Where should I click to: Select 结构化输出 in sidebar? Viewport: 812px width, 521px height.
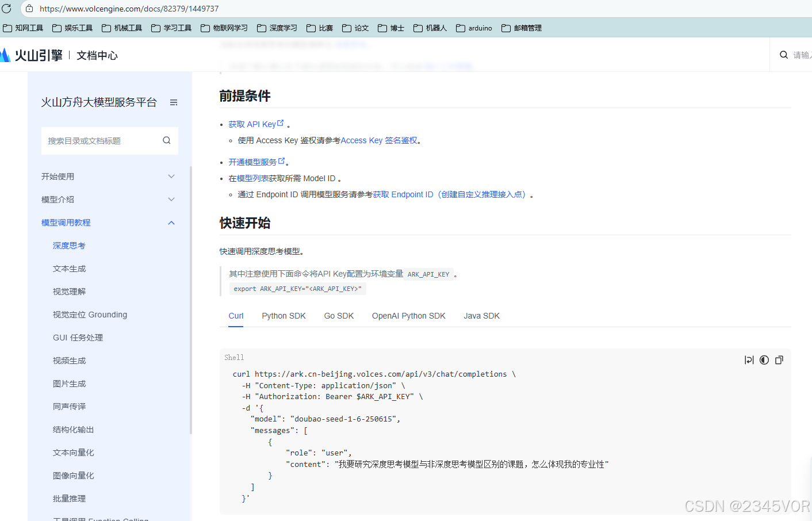point(73,430)
